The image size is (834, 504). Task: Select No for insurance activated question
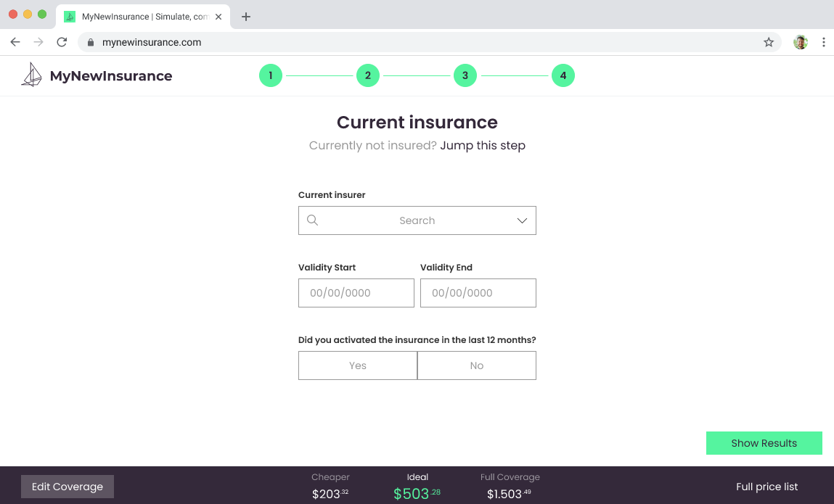(476, 365)
